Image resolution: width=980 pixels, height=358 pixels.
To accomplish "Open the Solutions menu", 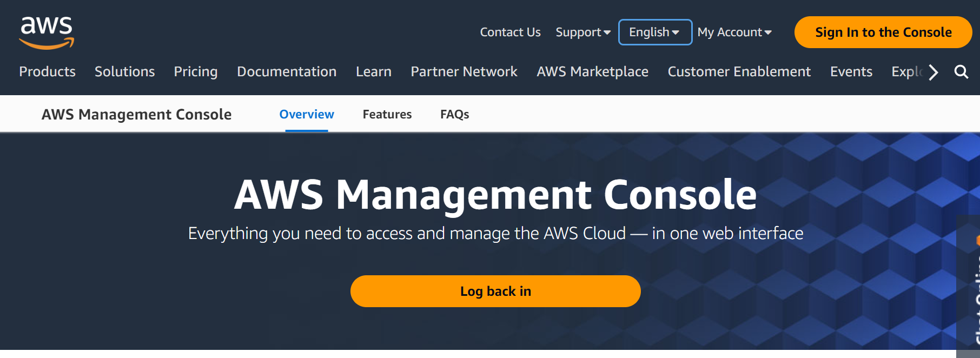I will (124, 72).
